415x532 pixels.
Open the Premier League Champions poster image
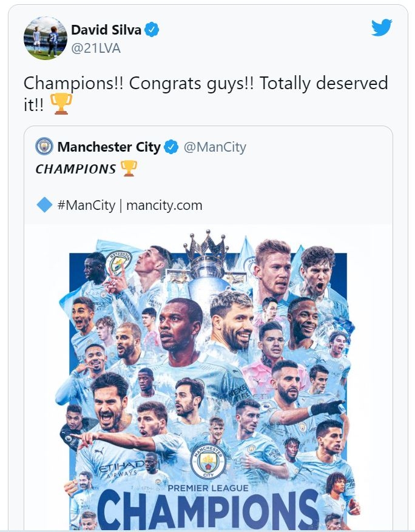tap(207, 376)
